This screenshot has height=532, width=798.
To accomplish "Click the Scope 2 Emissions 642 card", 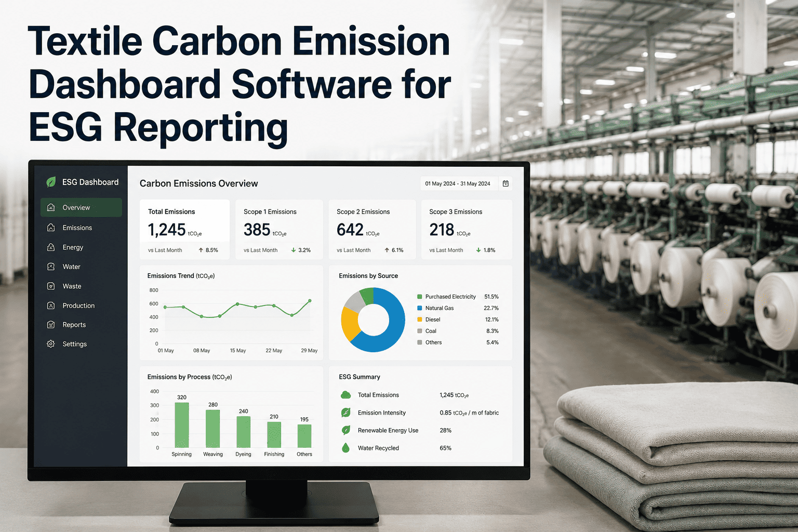I will [372, 229].
